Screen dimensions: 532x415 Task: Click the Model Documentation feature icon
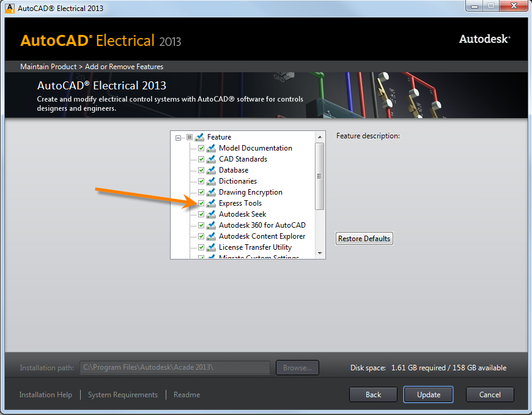211,148
